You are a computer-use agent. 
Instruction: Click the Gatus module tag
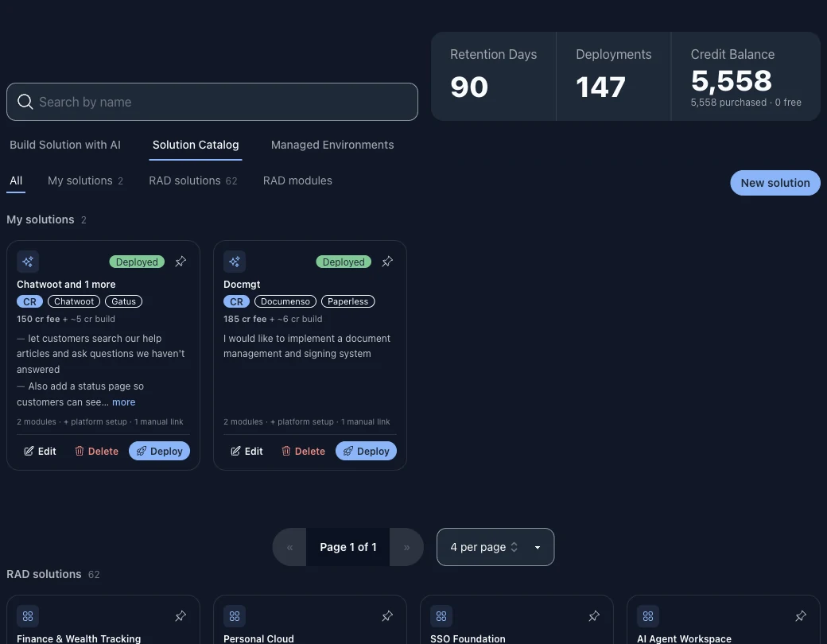[123, 301]
